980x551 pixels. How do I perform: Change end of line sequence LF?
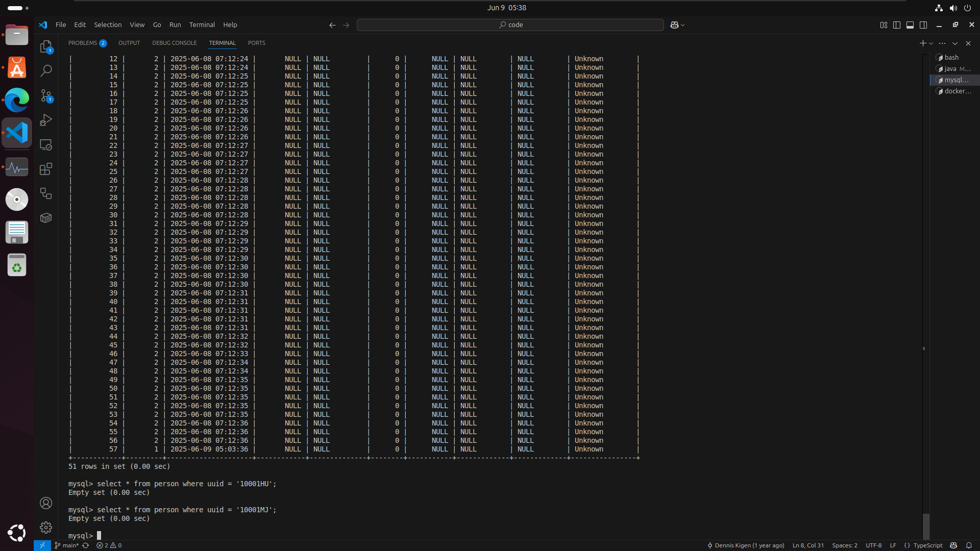click(x=893, y=545)
